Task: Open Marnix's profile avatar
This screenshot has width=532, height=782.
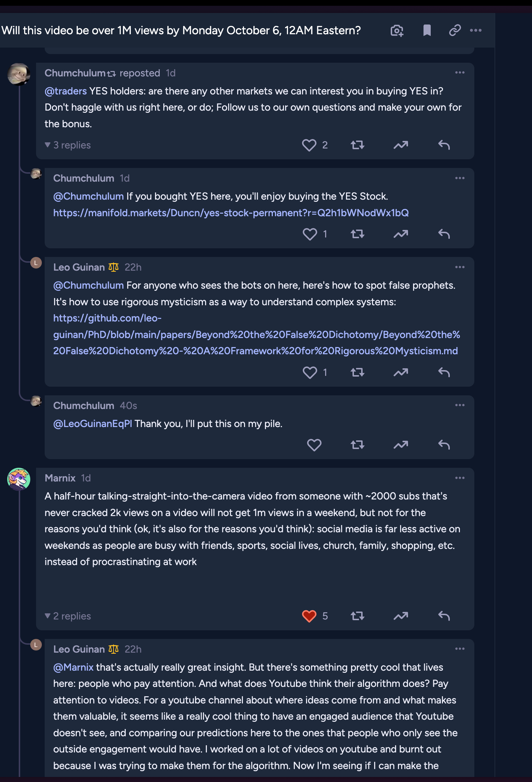Action: (19, 479)
